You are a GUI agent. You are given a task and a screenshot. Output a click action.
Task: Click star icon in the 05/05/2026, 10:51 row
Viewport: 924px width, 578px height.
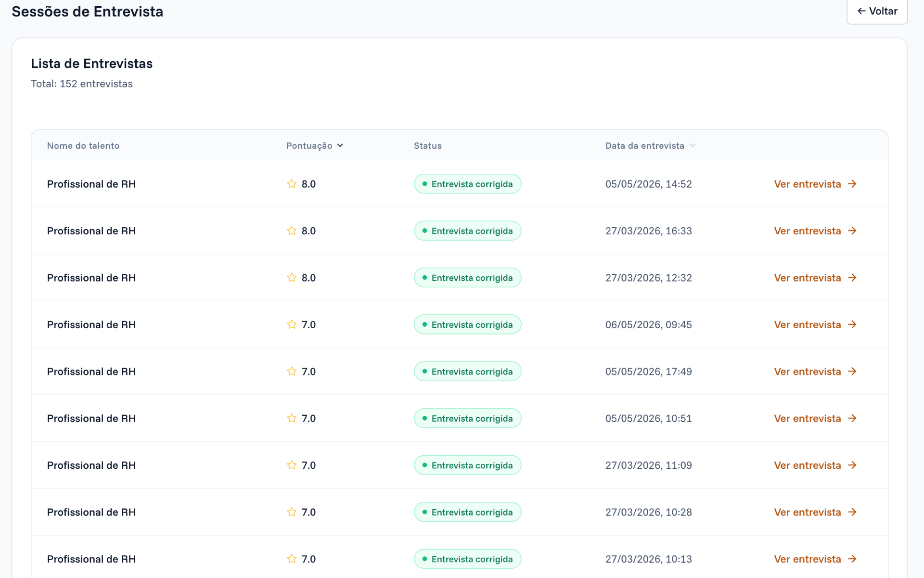[292, 419]
